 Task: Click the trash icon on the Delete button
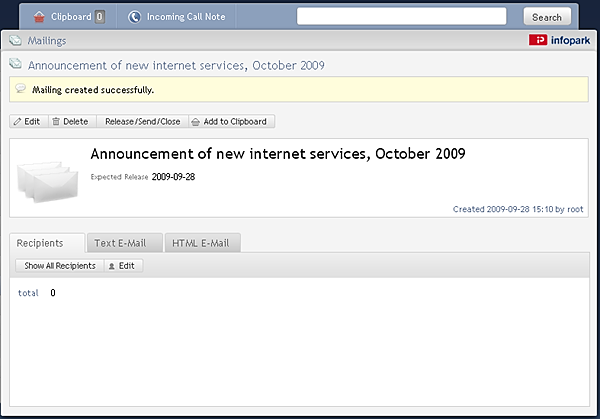[x=56, y=121]
